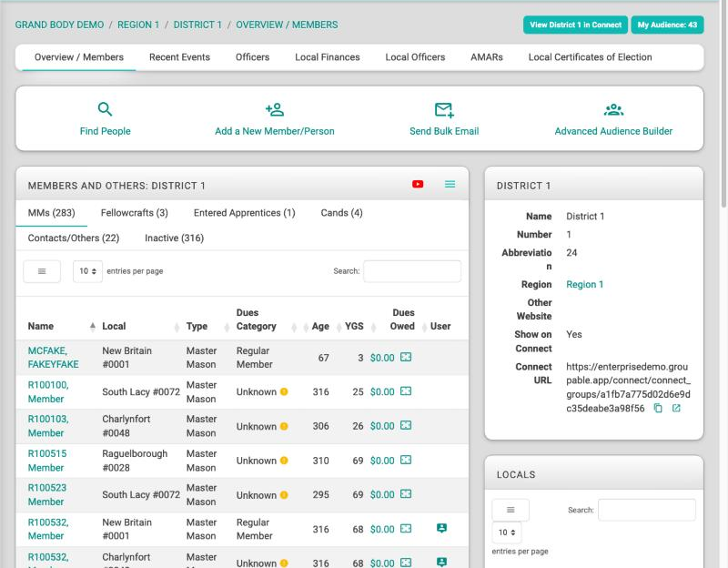The height and width of the screenshot is (568, 728).
Task: Go to Region 1 breadcrumb
Action: [x=138, y=25]
